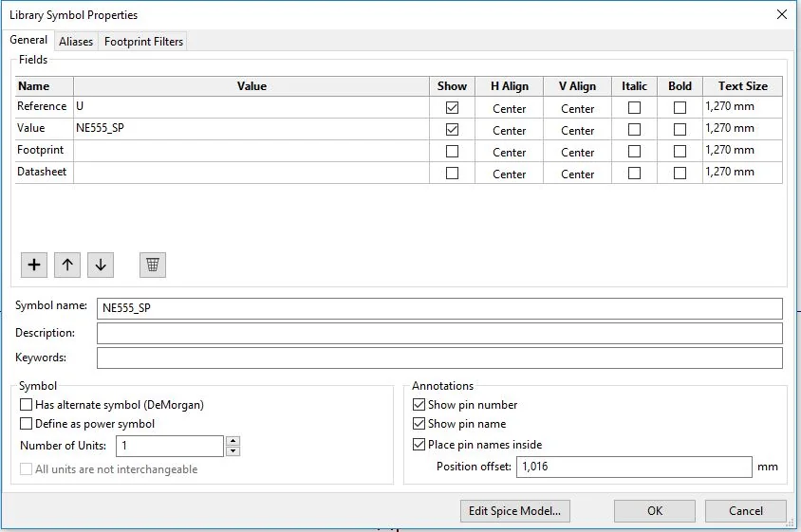Open H Align dropdown for Reference row
The image size is (801, 532).
[510, 108]
